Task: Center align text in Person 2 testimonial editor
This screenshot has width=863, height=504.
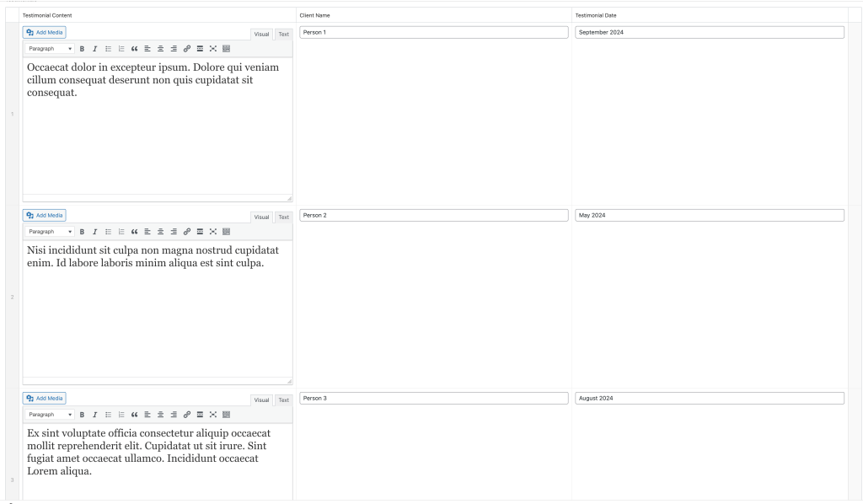Action: pyautogui.click(x=161, y=232)
